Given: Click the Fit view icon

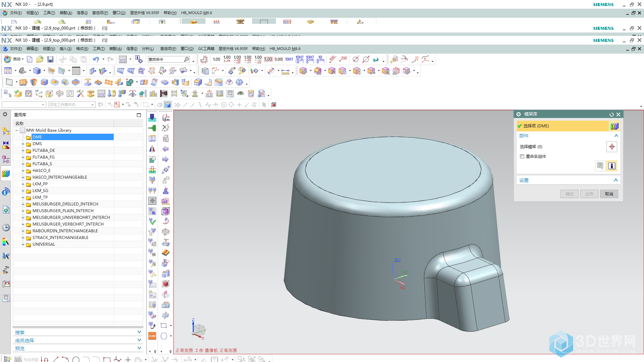Looking at the screenshot, I should click(8, 71).
